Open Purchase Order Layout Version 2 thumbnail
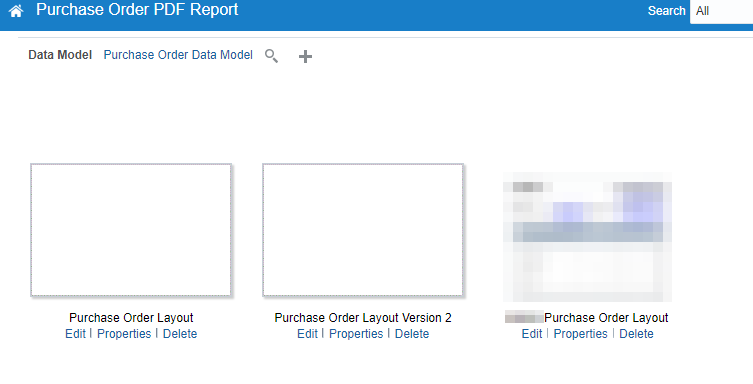This screenshot has height=384, width=753. (x=363, y=230)
